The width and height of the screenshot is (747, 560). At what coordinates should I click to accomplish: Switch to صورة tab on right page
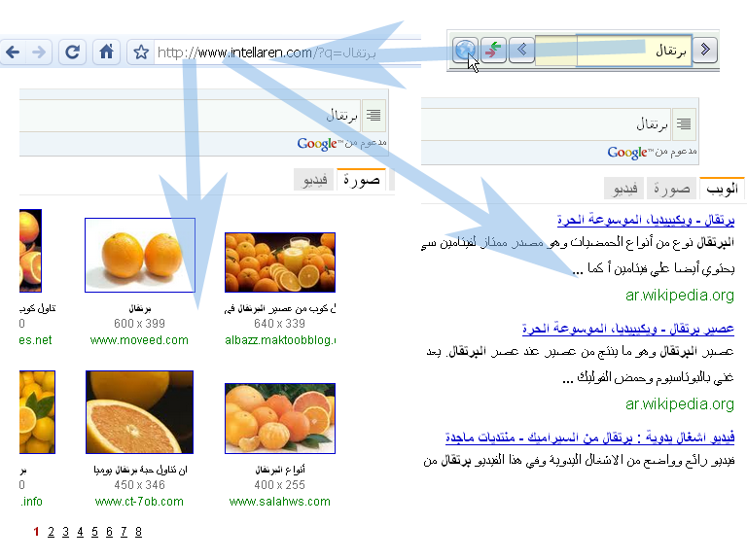(672, 189)
